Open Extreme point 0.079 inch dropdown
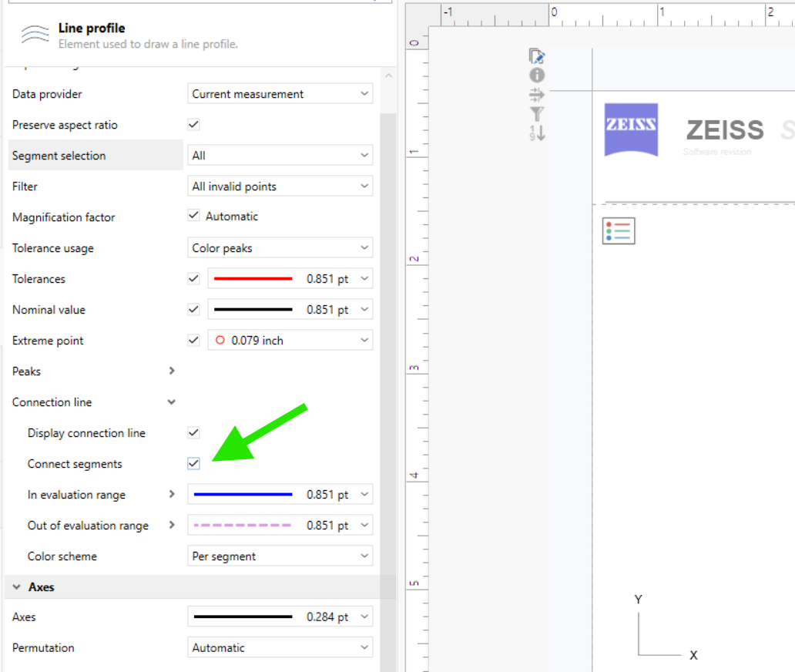 pos(290,341)
